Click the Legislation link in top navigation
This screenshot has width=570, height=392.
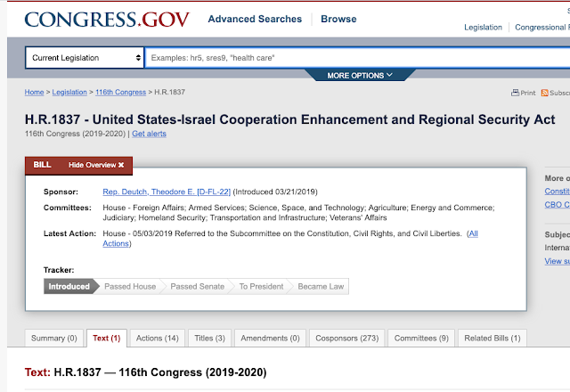483,28
